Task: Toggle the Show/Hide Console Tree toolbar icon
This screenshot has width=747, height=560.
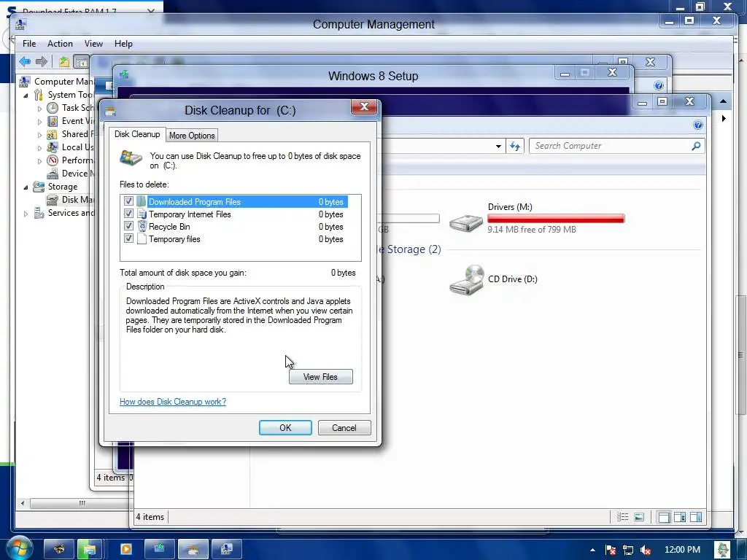Action: (82, 62)
